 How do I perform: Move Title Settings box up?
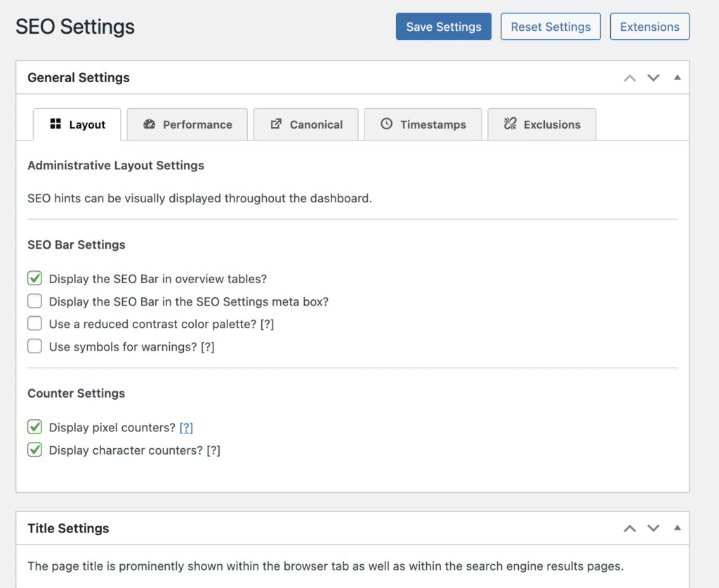[x=630, y=528]
